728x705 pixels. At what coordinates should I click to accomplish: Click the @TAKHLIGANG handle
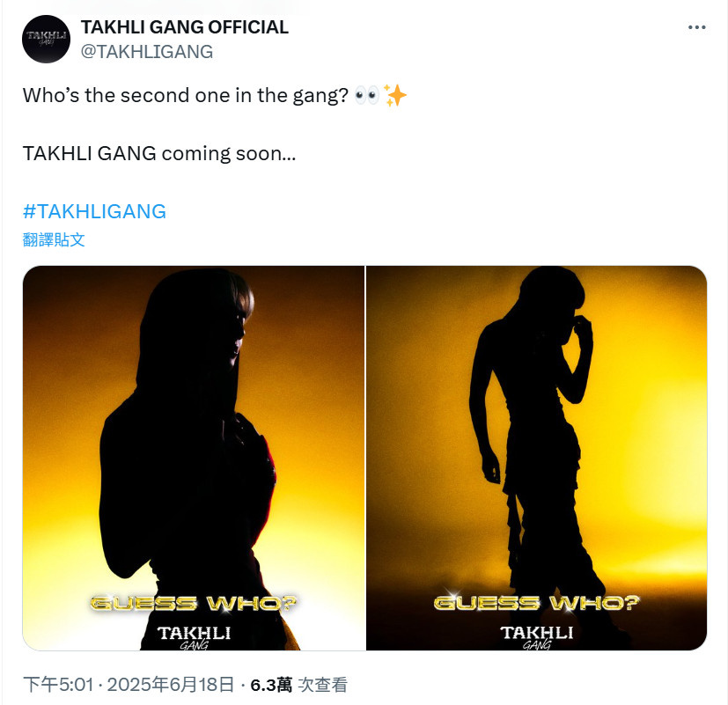[x=147, y=52]
